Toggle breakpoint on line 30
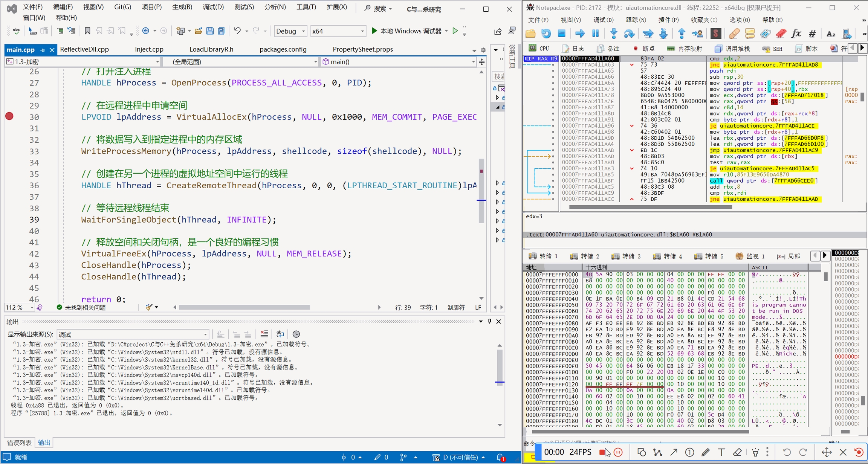The width and height of the screenshot is (868, 464). pyautogui.click(x=9, y=116)
